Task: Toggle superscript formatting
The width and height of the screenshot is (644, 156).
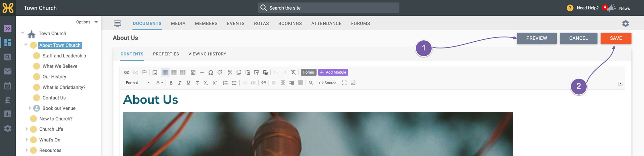Action: pos(215,83)
